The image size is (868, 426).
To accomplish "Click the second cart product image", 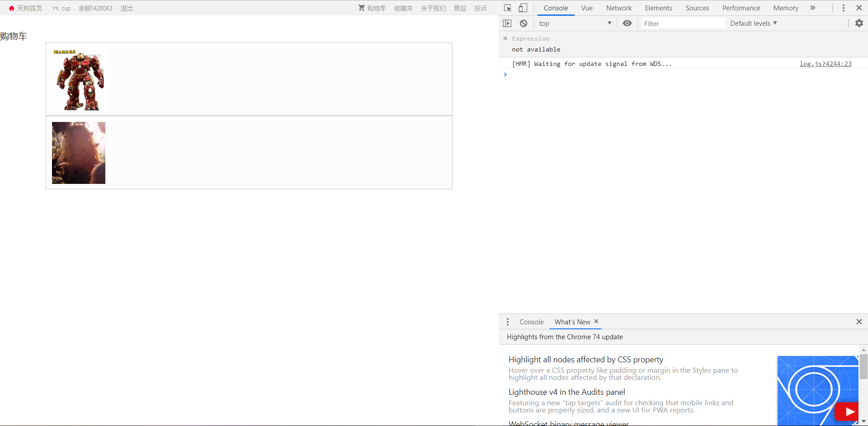I will pos(79,153).
